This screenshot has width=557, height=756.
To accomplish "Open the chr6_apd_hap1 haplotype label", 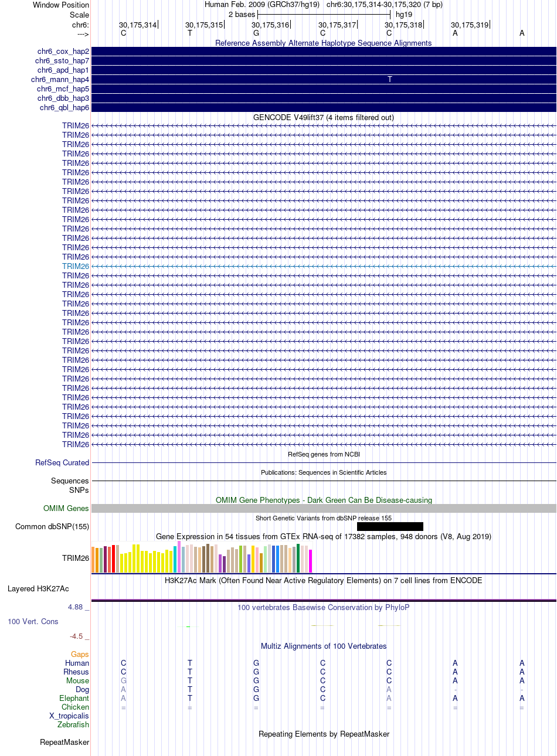I will coord(63,70).
